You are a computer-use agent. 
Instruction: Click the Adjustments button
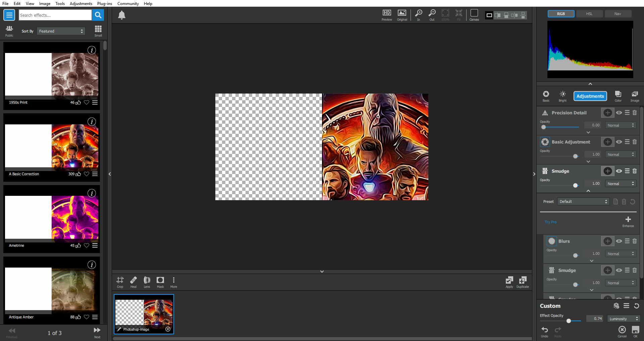[x=590, y=96]
